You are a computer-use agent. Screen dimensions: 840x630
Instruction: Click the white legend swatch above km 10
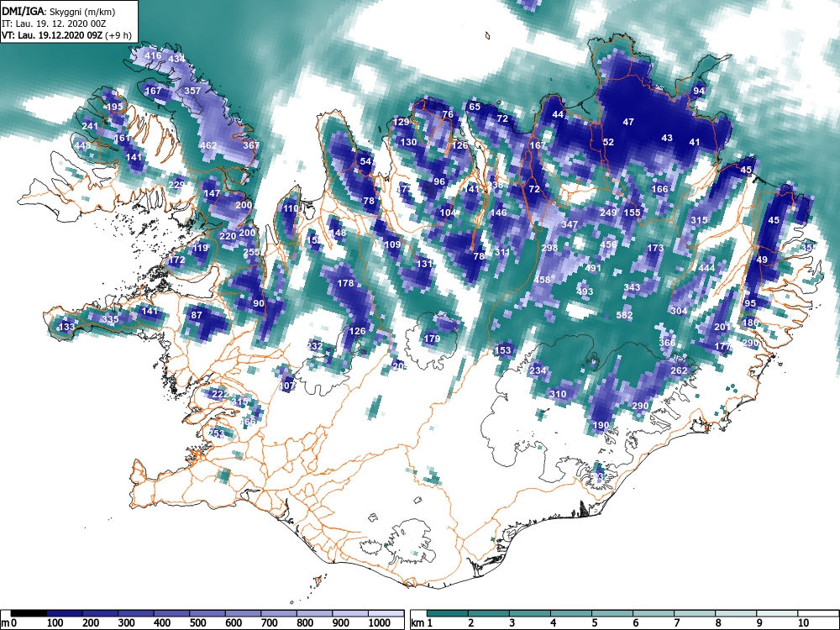(x=817, y=613)
